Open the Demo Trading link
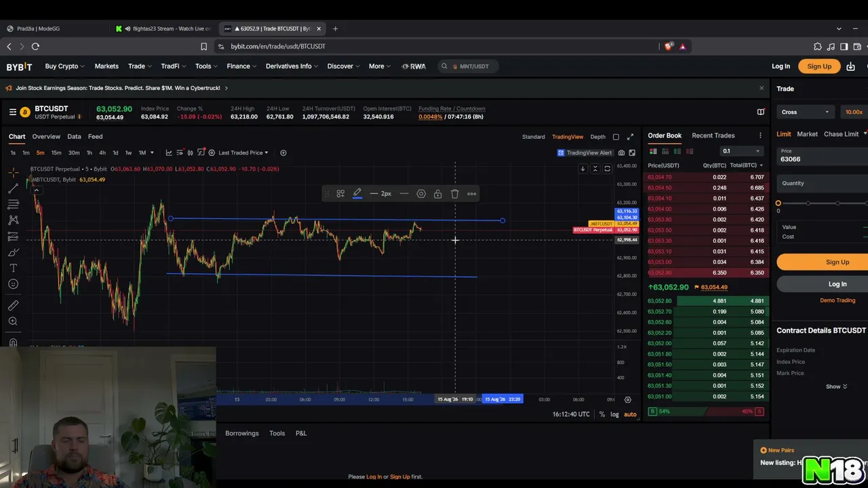 click(837, 300)
